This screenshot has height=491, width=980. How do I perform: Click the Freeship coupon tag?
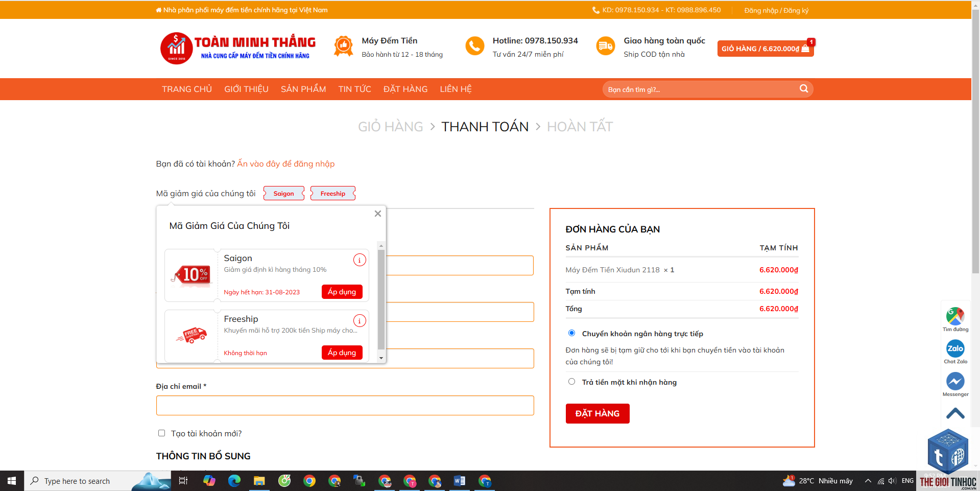[333, 193]
